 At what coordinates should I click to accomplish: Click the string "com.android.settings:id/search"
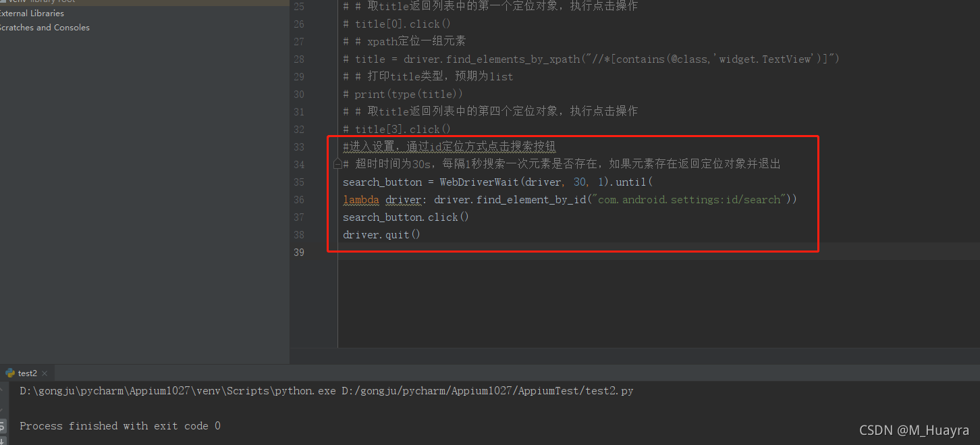tap(688, 200)
